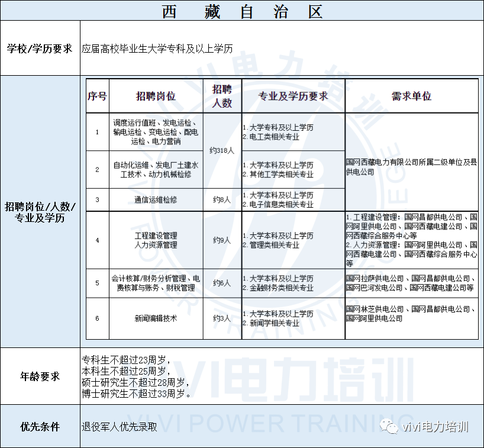Click the line '硕士研究生不超过28周岁'

(135, 382)
